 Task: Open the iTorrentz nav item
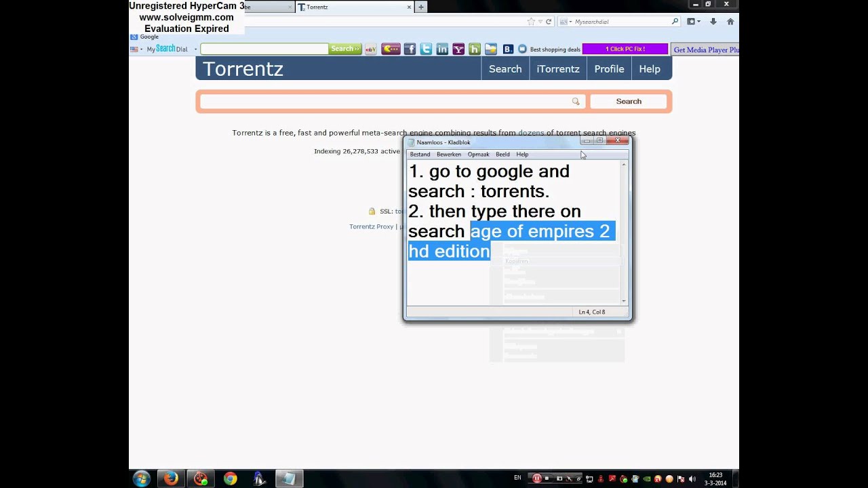coord(558,68)
